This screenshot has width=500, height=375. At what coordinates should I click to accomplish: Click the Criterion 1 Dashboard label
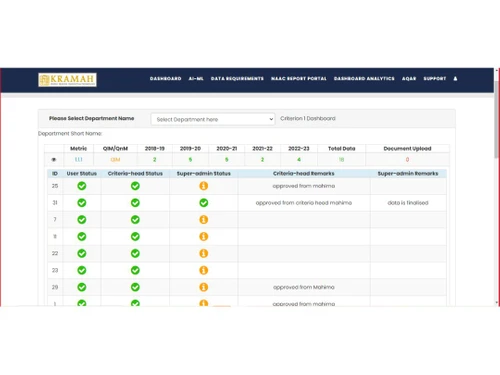[308, 118]
